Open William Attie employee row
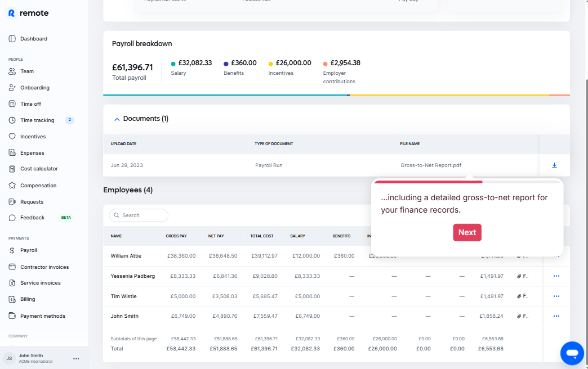 tap(126, 256)
